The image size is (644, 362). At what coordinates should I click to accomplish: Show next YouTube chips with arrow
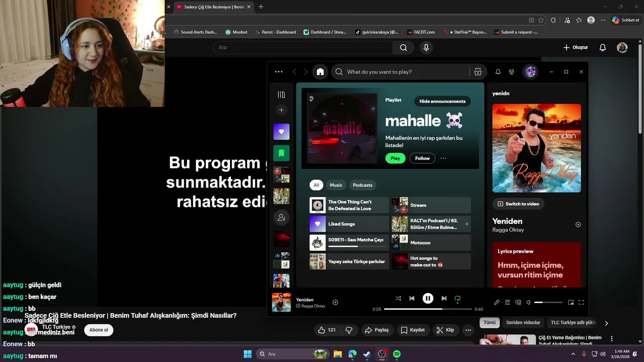606,323
